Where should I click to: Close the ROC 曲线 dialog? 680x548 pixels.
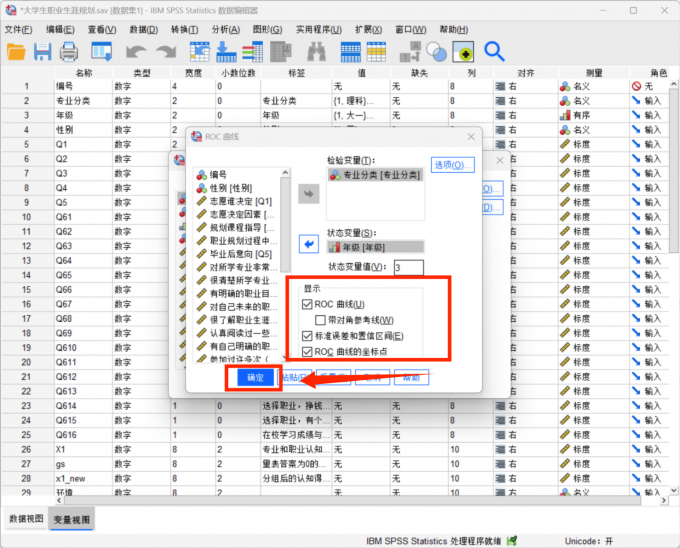[471, 137]
